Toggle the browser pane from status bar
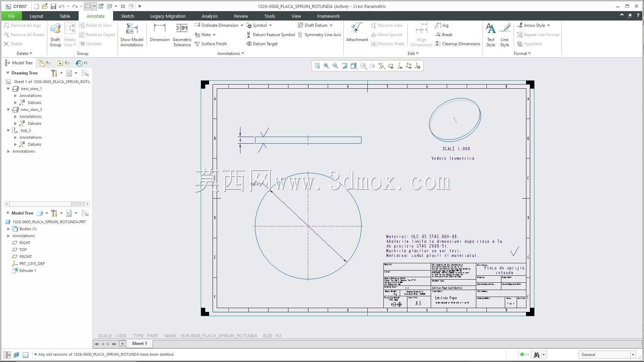This screenshot has width=644, height=362. coord(16,355)
